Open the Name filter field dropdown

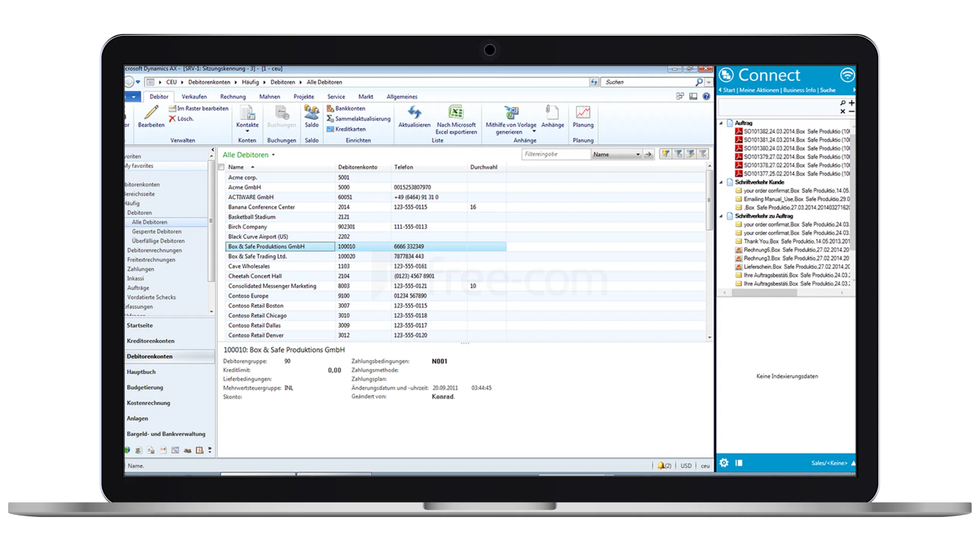point(638,155)
